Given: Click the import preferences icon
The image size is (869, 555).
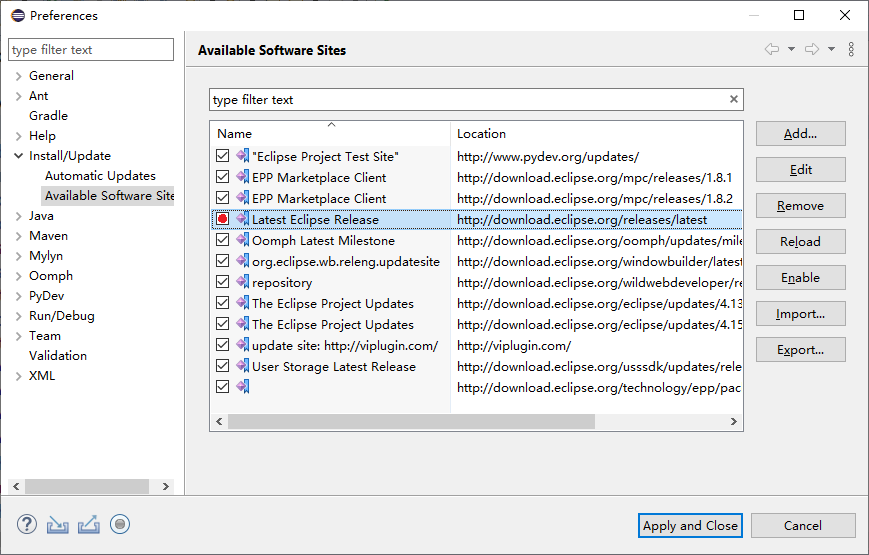Looking at the screenshot, I should 58,524.
